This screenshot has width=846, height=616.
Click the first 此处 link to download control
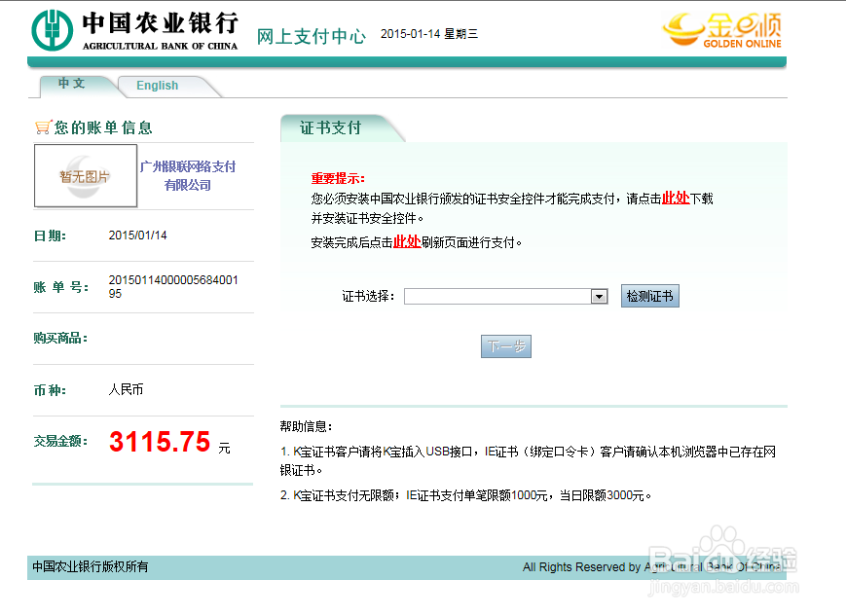pos(676,198)
